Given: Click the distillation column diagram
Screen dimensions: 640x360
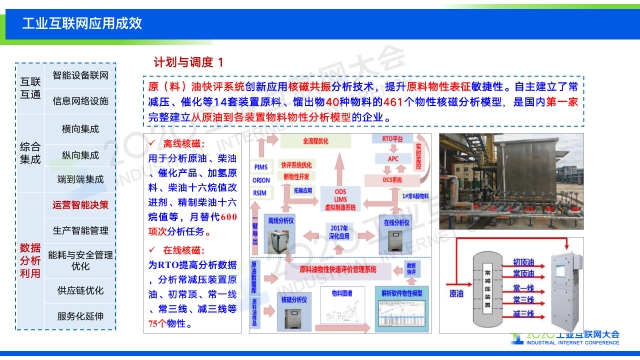Looking at the screenshot, I should click(488, 289).
